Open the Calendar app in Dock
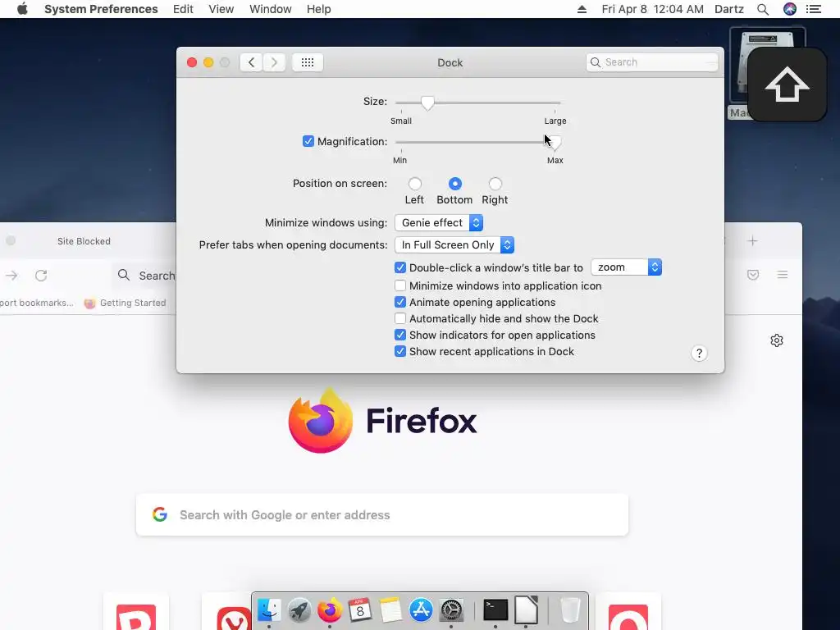 [x=360, y=610]
